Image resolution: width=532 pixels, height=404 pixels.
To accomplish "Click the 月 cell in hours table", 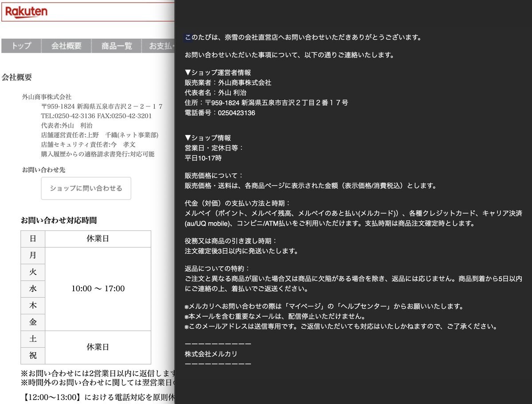I will coord(33,256).
